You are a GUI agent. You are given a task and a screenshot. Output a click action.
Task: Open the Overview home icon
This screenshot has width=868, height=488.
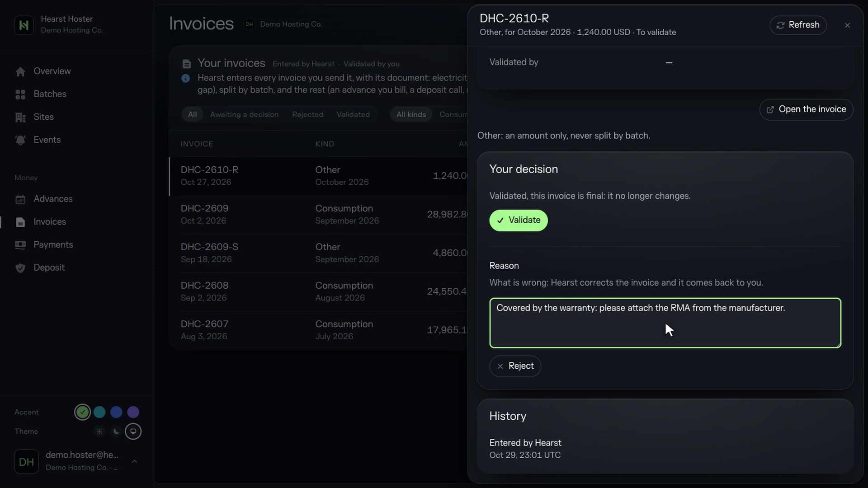20,71
